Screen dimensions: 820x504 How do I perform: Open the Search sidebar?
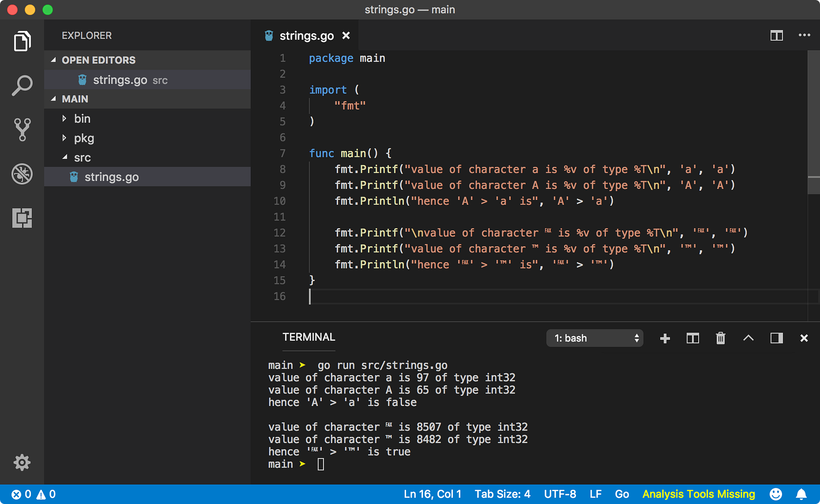tap(22, 84)
